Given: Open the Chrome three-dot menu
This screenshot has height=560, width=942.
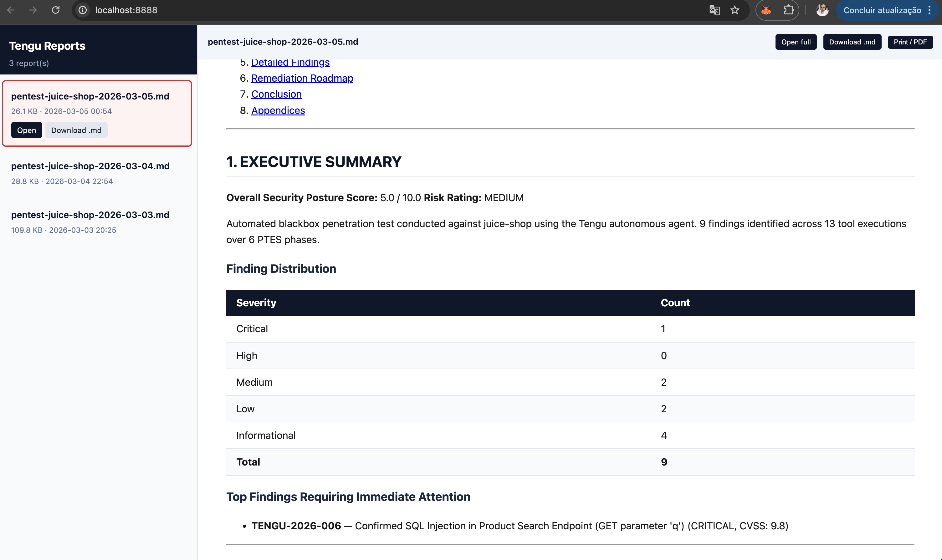Looking at the screenshot, I should [929, 10].
